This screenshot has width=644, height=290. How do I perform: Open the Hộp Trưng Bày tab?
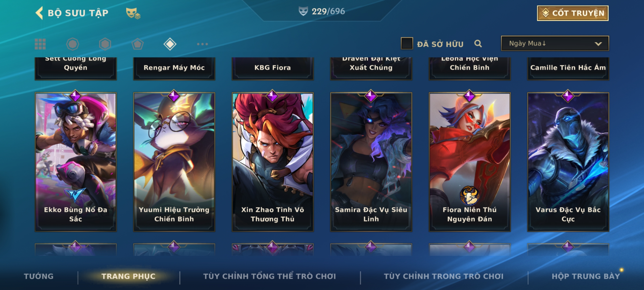(586, 276)
